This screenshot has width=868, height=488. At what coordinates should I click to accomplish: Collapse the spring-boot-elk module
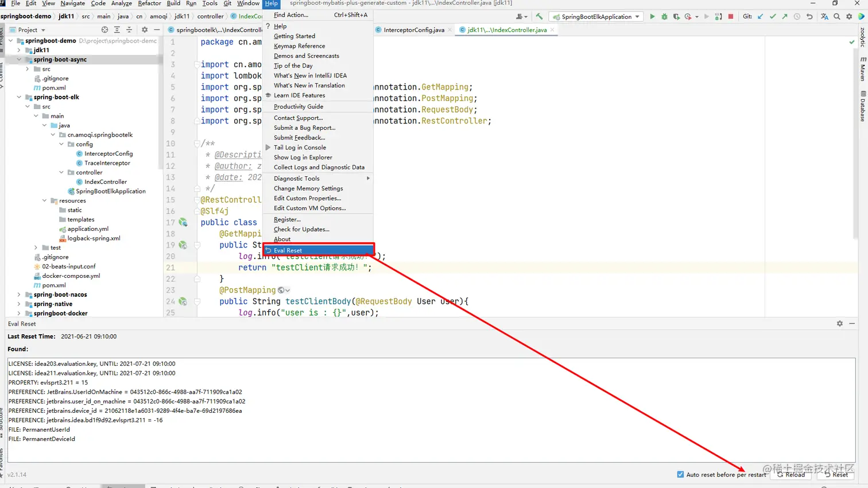pyautogui.click(x=19, y=97)
